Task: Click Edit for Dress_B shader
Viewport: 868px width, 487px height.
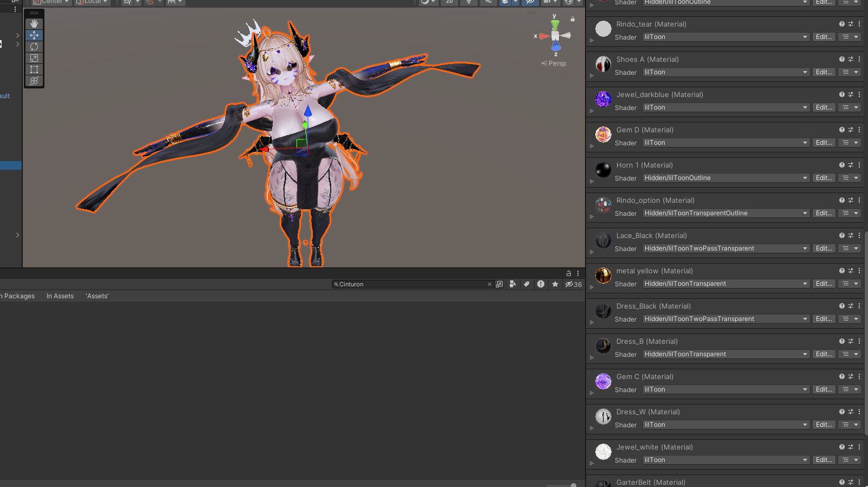Action: 824,354
